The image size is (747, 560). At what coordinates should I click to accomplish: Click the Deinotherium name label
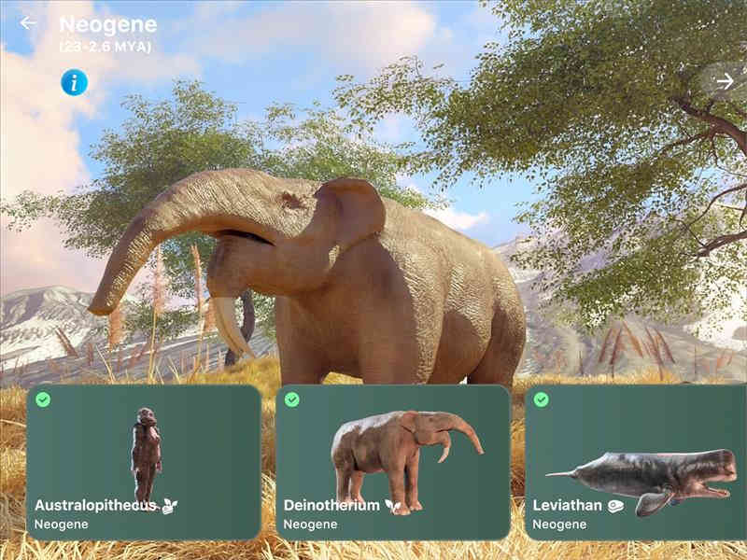pos(331,505)
